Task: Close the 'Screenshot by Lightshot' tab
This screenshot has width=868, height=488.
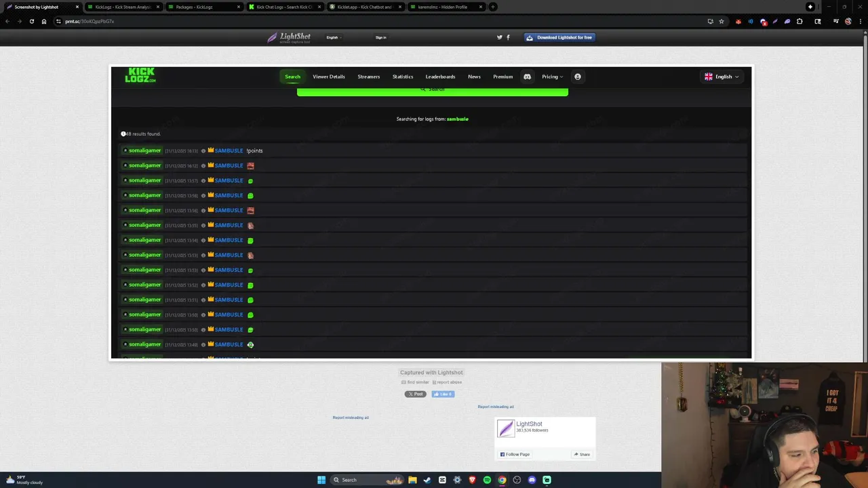Action: click(x=77, y=7)
